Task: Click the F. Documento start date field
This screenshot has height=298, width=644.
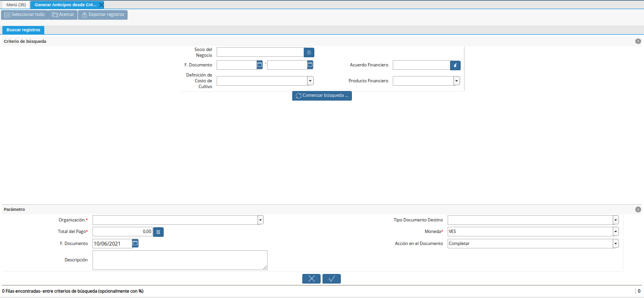Action: 236,65
